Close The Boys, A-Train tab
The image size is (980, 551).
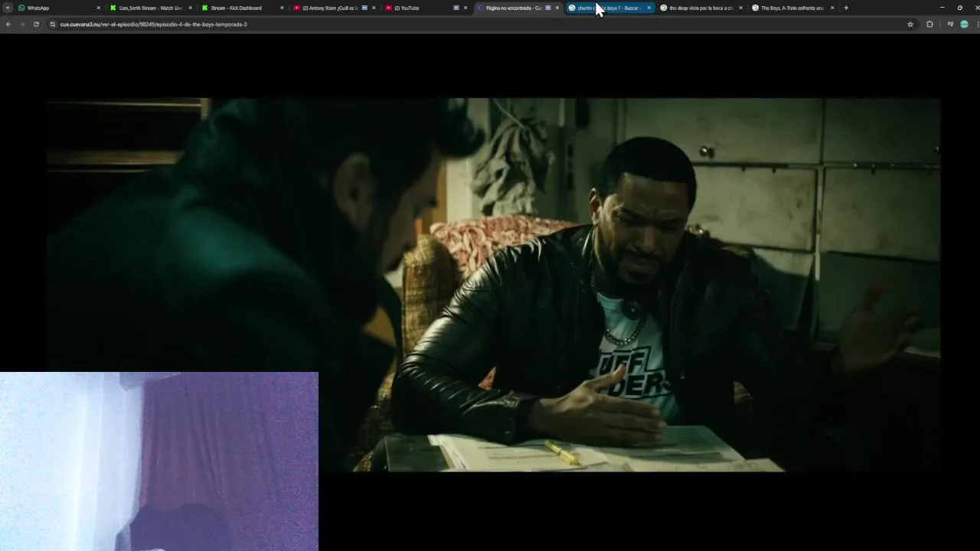tap(832, 8)
